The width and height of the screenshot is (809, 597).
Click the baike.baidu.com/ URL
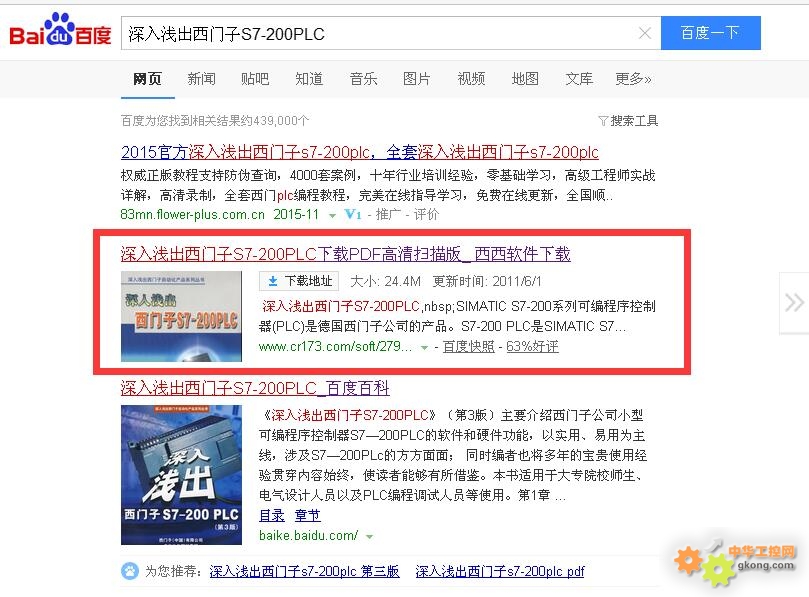(x=309, y=536)
